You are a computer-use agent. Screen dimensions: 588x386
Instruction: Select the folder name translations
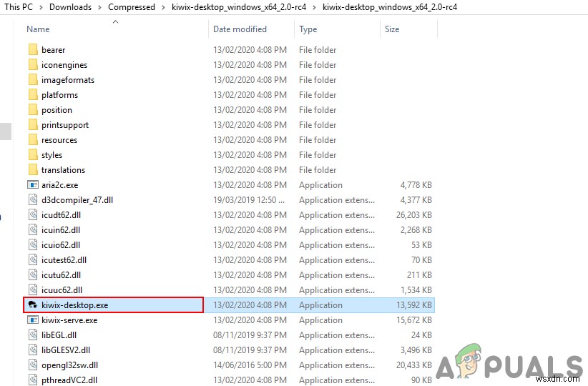coord(63,170)
